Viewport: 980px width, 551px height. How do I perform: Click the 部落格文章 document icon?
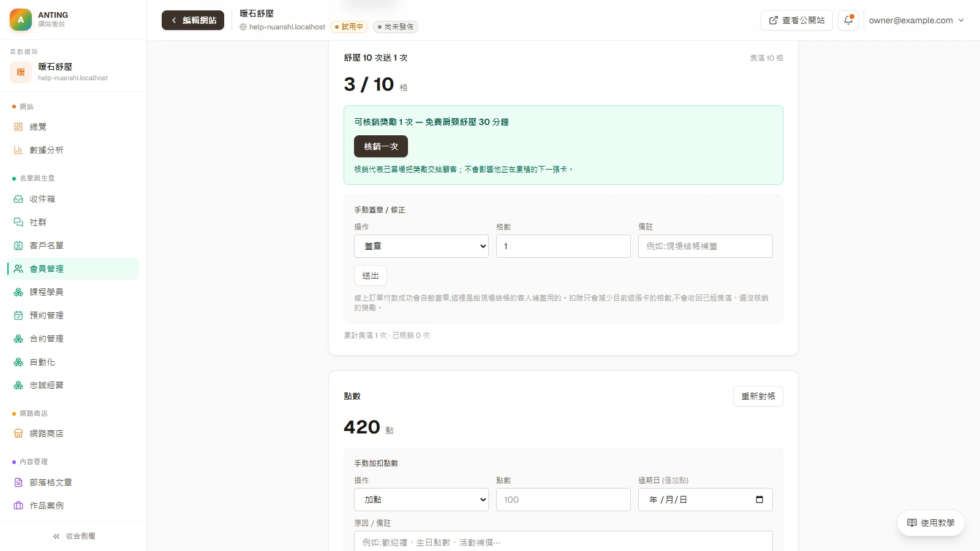click(18, 482)
